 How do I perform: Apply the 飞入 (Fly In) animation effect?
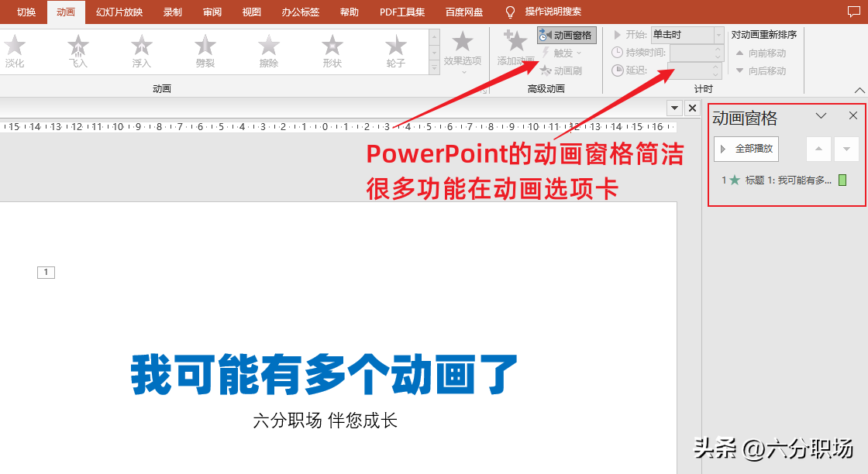click(x=78, y=51)
